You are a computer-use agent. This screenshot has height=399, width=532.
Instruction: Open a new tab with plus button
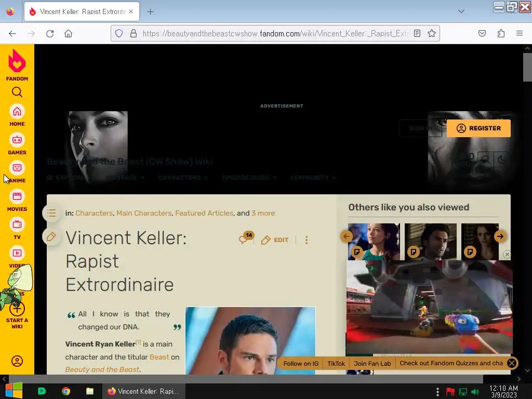click(151, 11)
